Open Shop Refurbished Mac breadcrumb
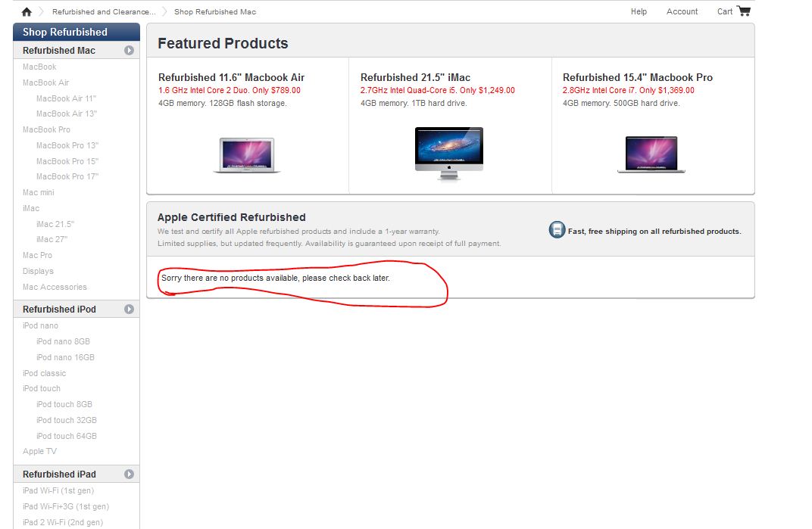Viewport: 812px width, 529px height. tap(215, 11)
